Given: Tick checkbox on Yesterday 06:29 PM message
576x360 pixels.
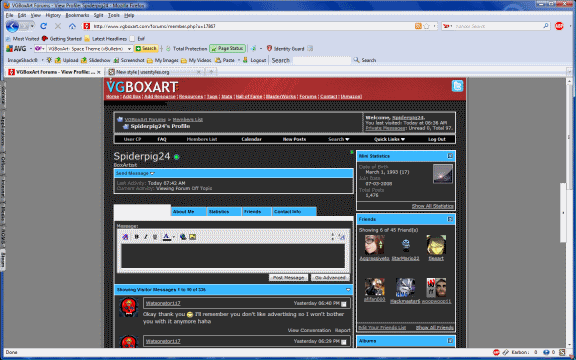Looking at the screenshot, I should pos(344,342).
